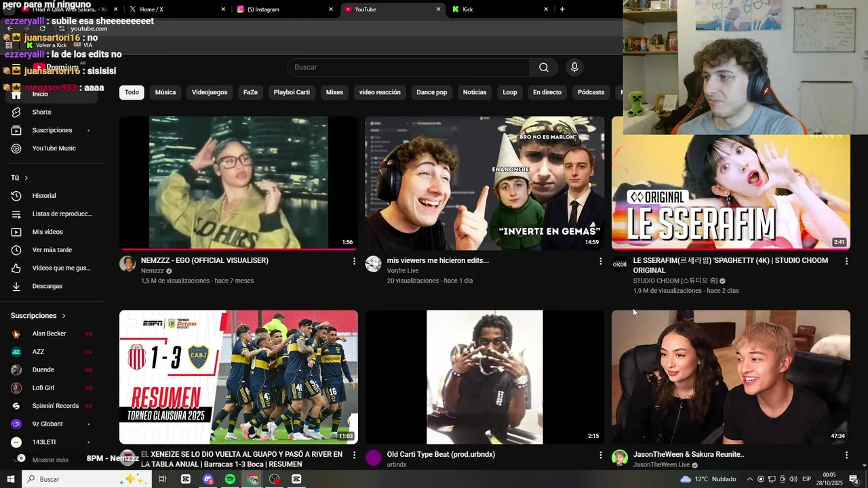Expand the Suscripciones section header
The height and width of the screenshot is (488, 868).
point(39,316)
